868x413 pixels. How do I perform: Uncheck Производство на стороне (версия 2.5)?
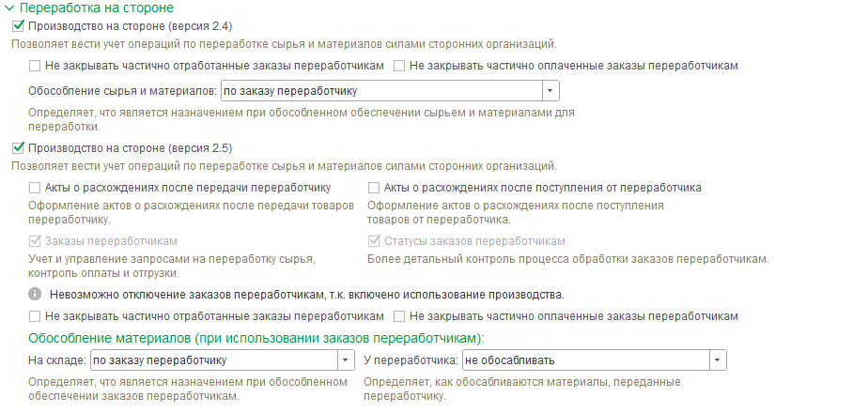(x=18, y=148)
